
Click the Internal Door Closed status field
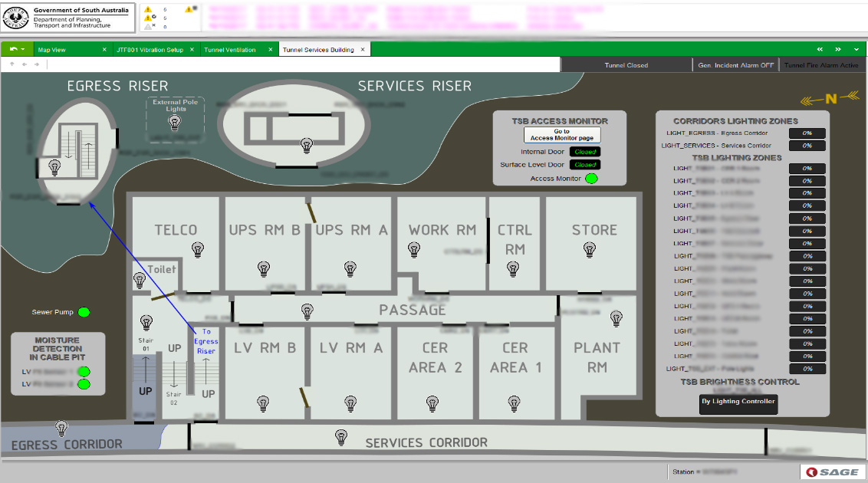585,152
